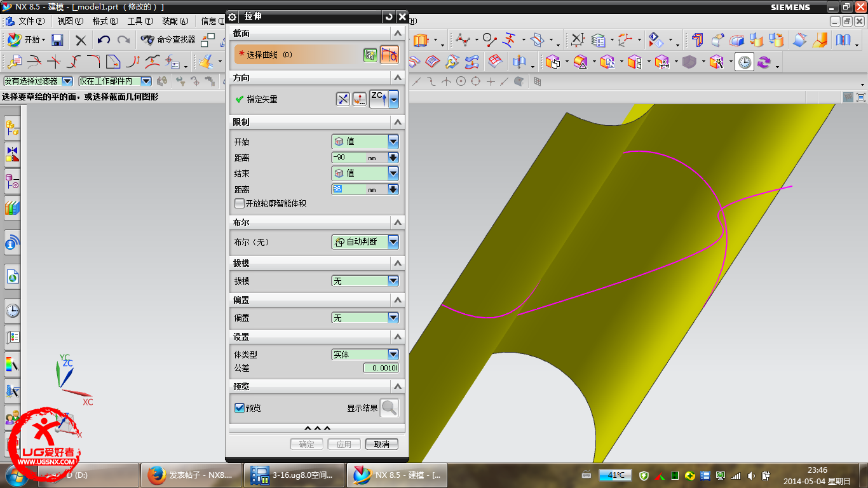
Task: Open the 结束 limit type dropdown
Action: tap(365, 173)
